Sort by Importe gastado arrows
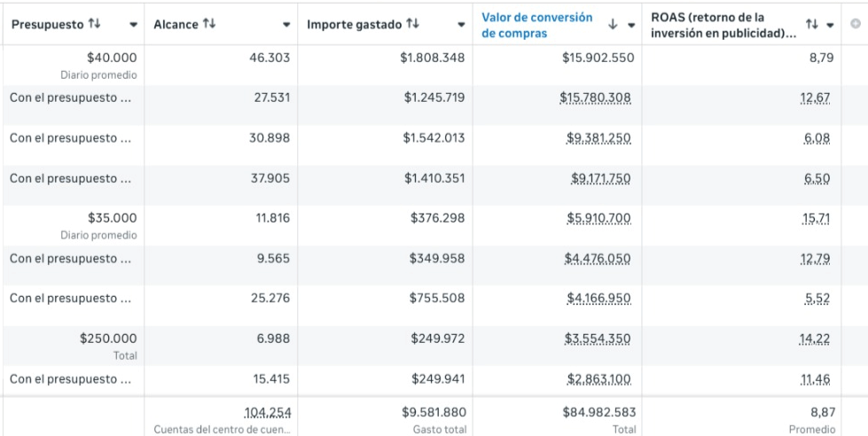Viewport: 868px width, 436px height. click(413, 24)
